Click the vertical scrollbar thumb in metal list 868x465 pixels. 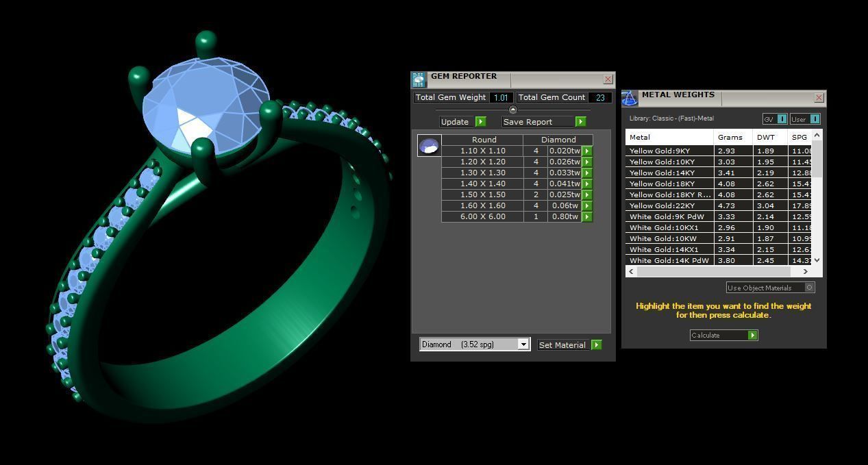(x=817, y=158)
